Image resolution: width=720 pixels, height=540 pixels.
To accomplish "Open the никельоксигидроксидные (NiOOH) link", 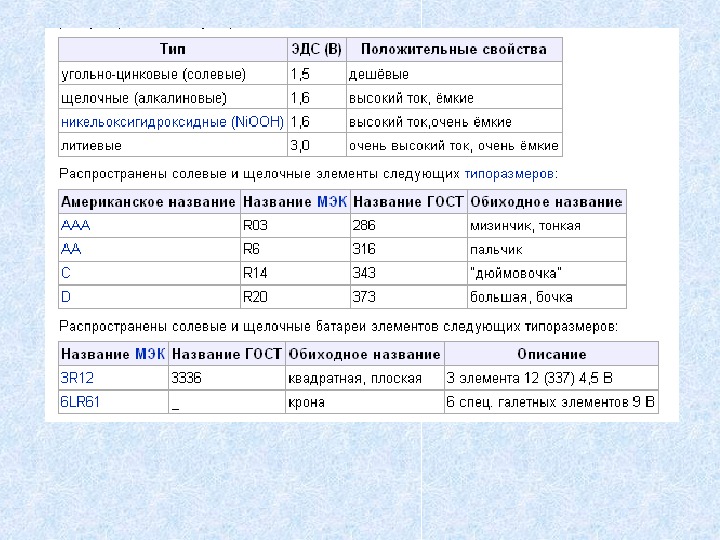I will pyautogui.click(x=172, y=122).
